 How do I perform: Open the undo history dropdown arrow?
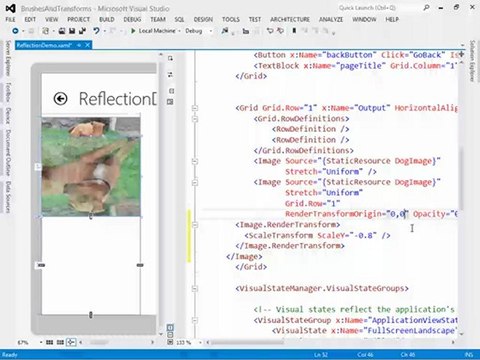(x=105, y=31)
